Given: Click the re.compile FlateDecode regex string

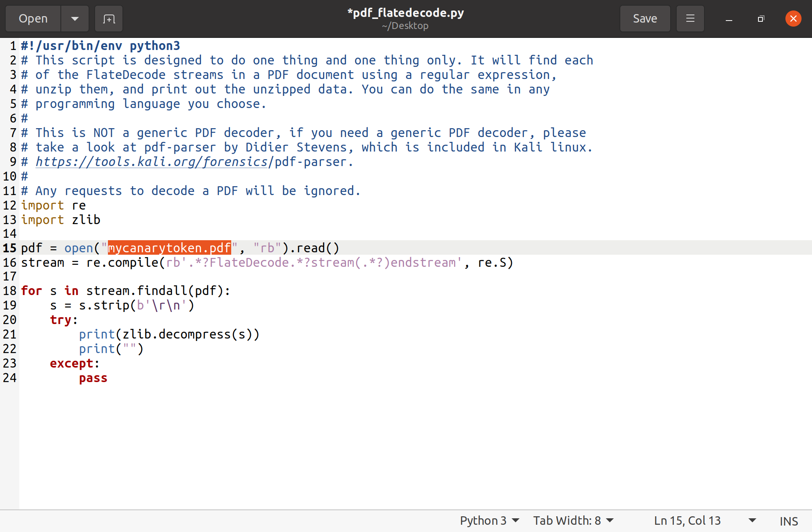Looking at the screenshot, I should pos(314,262).
